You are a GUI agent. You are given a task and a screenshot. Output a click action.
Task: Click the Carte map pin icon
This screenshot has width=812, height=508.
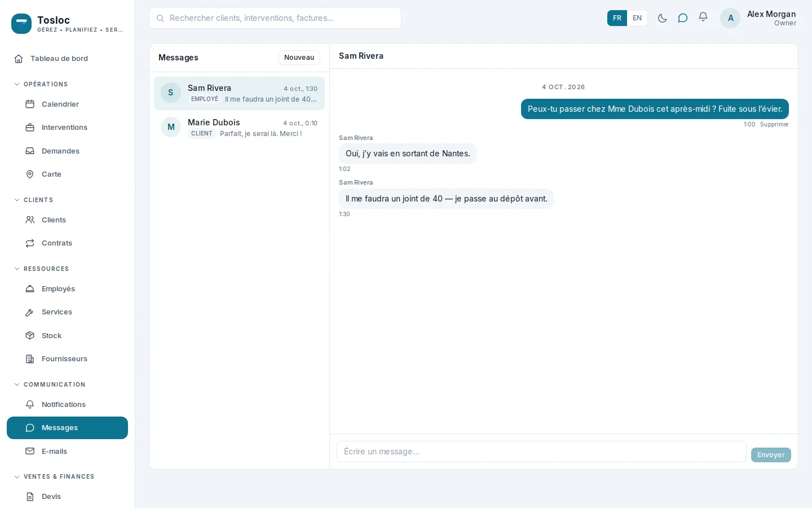click(x=30, y=174)
